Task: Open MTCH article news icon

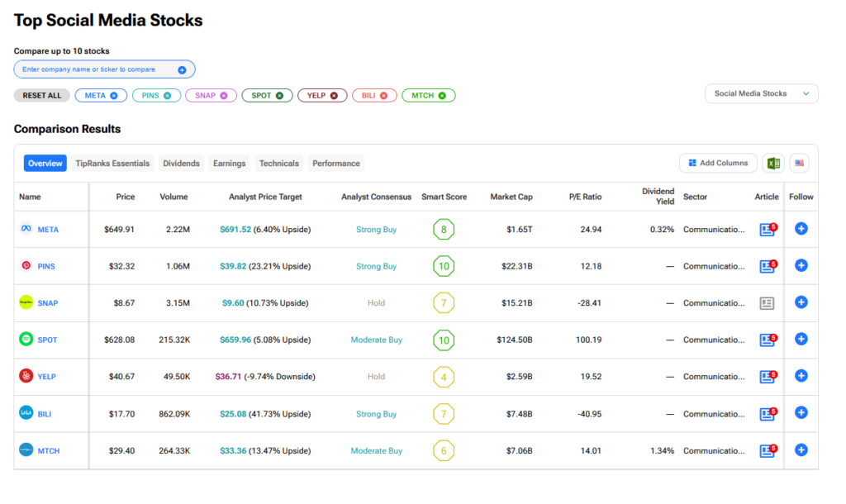Action: coord(768,450)
